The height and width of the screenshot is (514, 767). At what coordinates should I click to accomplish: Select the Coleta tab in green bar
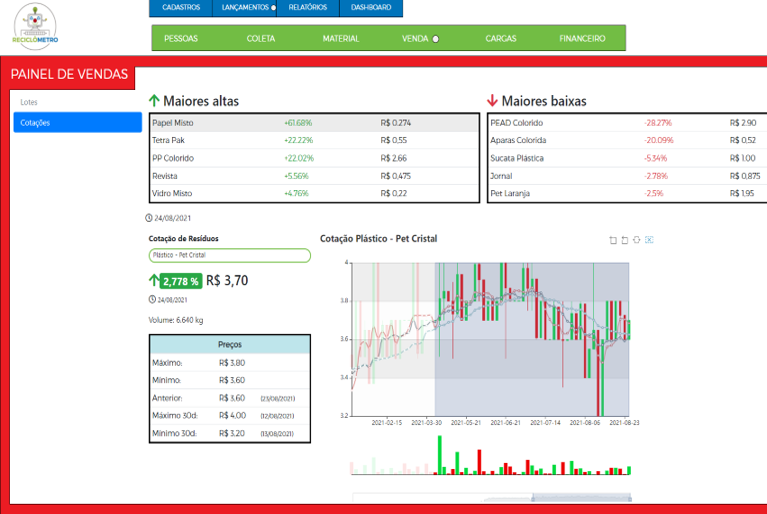(261, 38)
